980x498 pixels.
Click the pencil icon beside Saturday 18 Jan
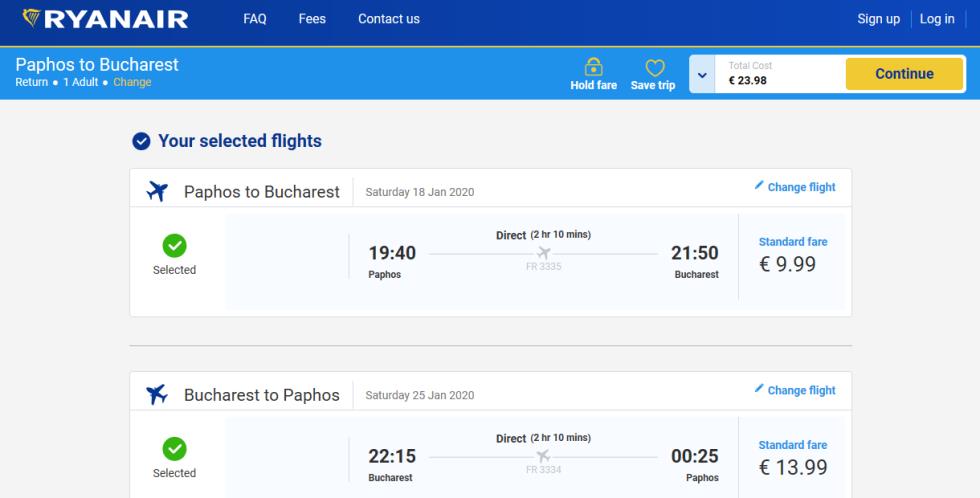(759, 185)
